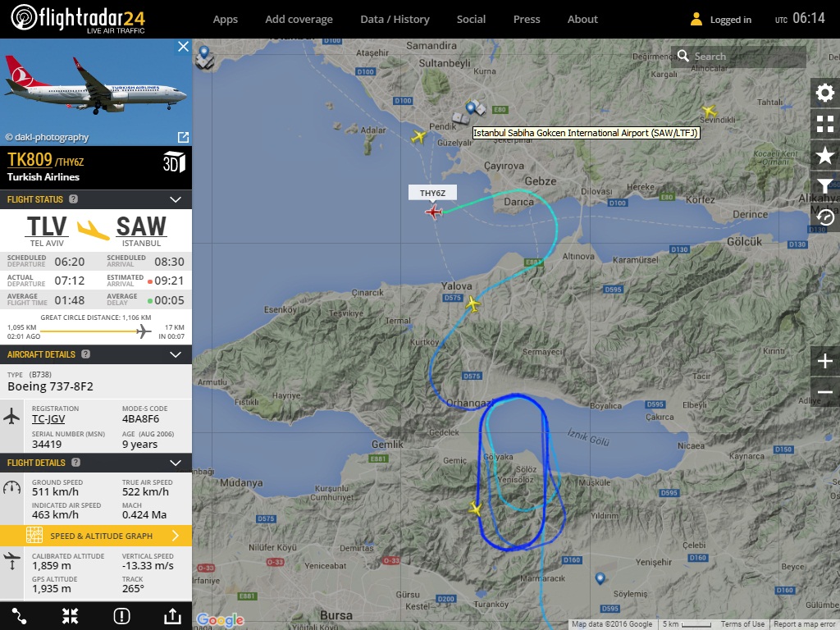Open the map filter funnel icon
This screenshot has height=630, width=840.
pyautogui.click(x=825, y=186)
